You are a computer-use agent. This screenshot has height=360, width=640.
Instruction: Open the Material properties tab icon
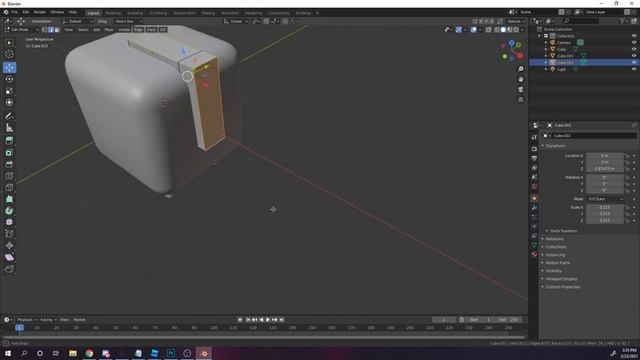tap(534, 254)
